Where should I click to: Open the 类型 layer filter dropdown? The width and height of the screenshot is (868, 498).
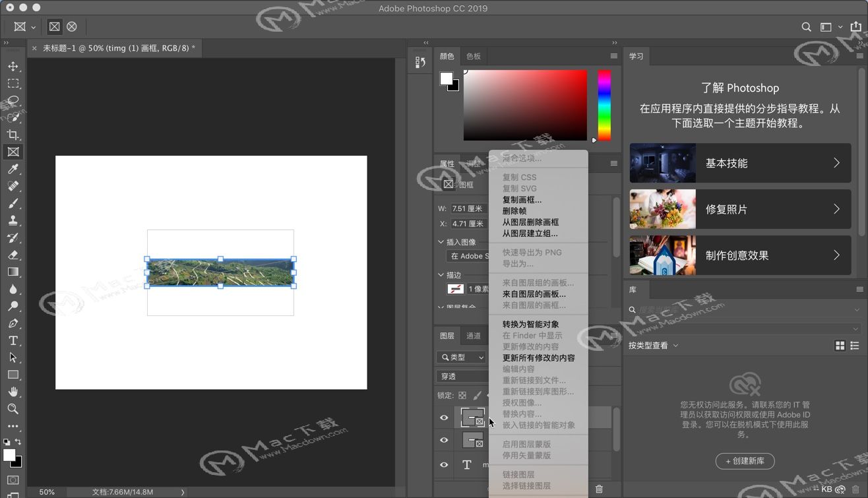tap(462, 357)
